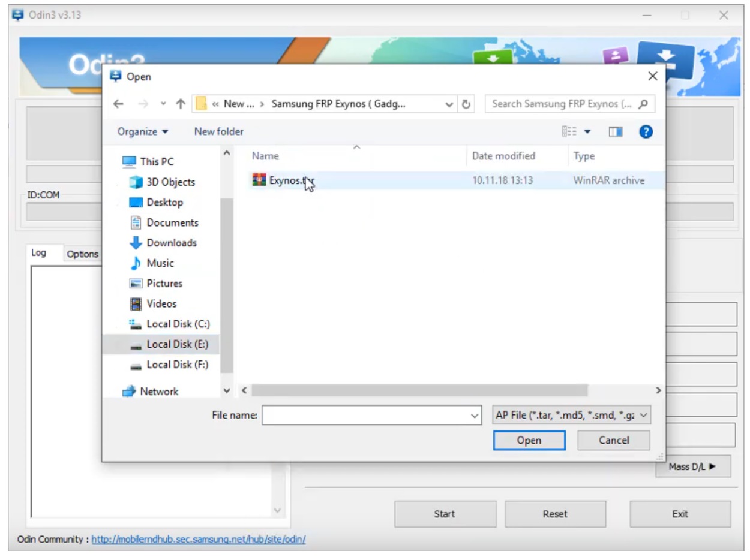Select 3D Objects label in navigation tree

171,182
